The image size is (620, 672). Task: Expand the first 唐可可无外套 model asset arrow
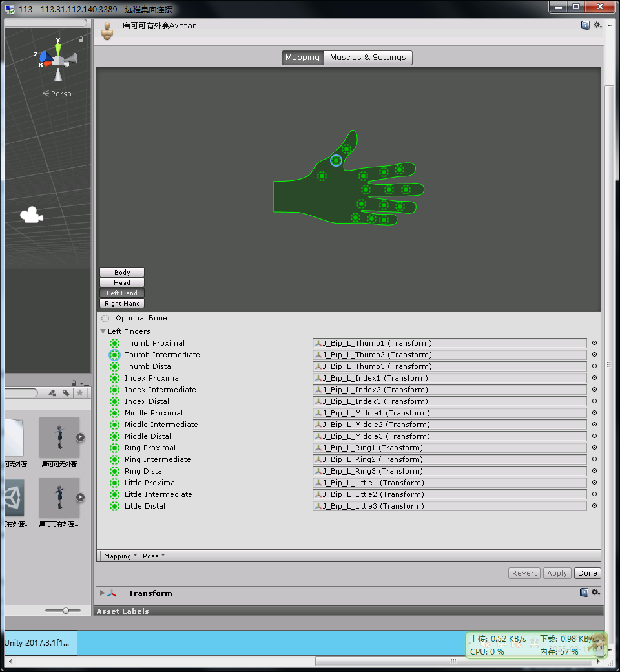pyautogui.click(x=80, y=437)
